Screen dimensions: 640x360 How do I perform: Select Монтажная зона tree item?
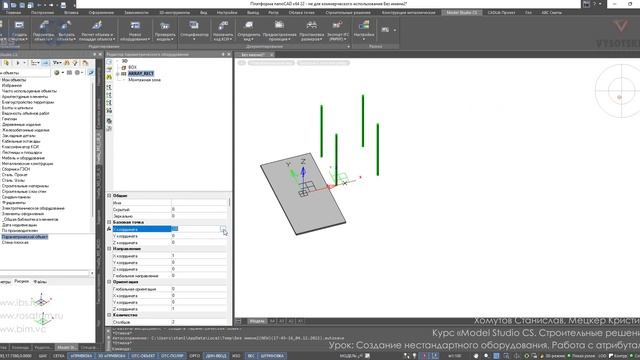point(144,80)
